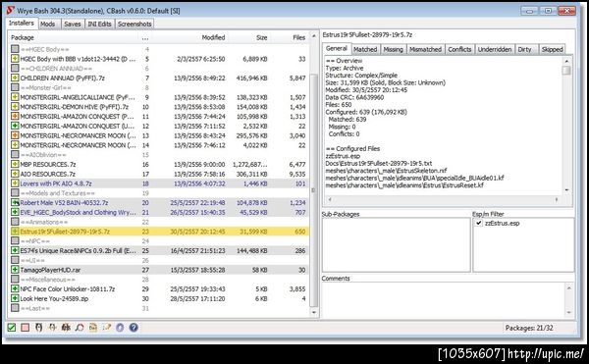Viewport: 589px width, 364px height.
Task: Click the icon beside NPC Face Color Unlocker
Action: point(15,289)
